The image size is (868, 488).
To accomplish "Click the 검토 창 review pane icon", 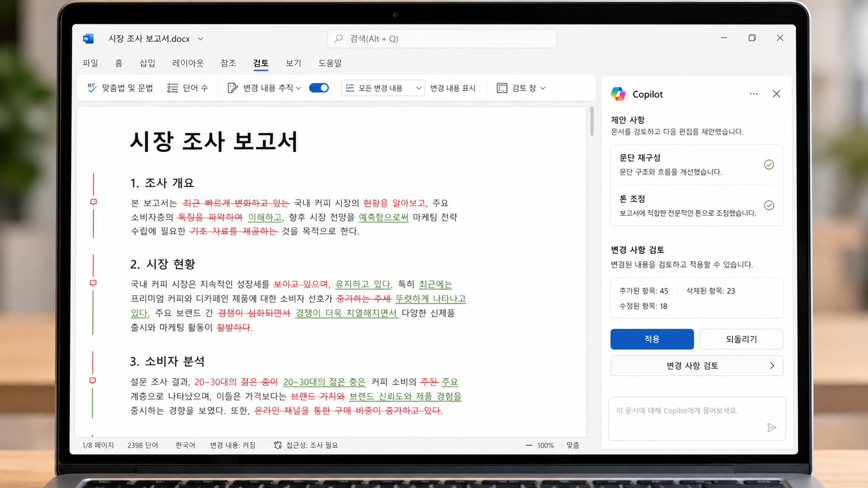I will (502, 88).
